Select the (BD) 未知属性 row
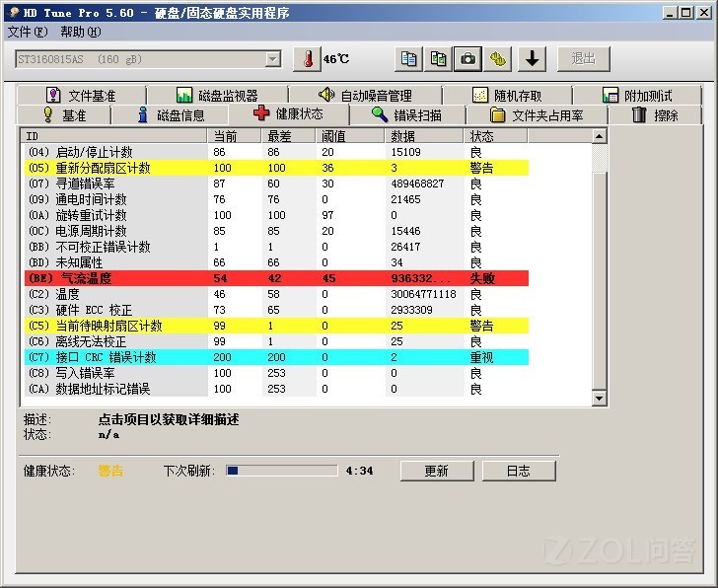Screen dimensions: 718x588 pyautogui.click(x=276, y=262)
